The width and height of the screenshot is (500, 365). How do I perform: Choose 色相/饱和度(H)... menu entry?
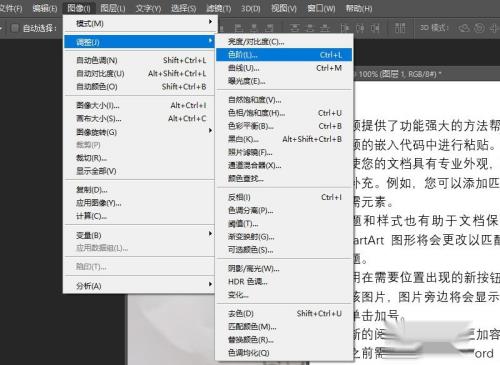click(284, 113)
